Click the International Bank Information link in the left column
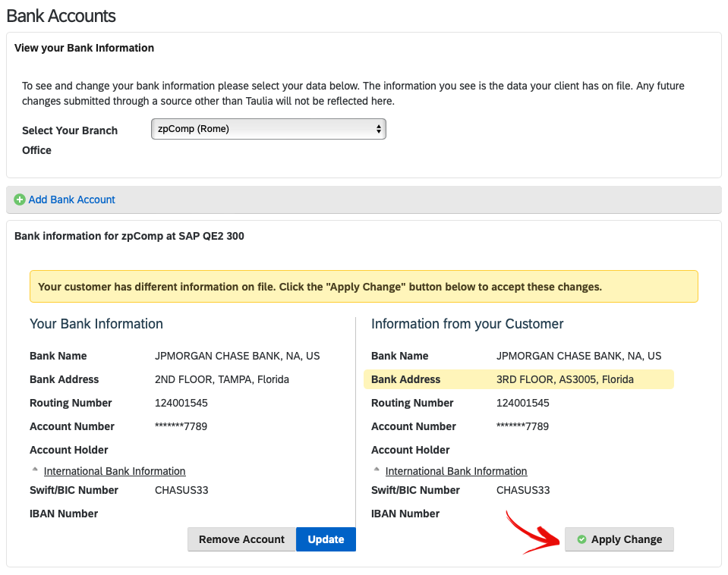This screenshot has height=575, width=728. coord(115,471)
